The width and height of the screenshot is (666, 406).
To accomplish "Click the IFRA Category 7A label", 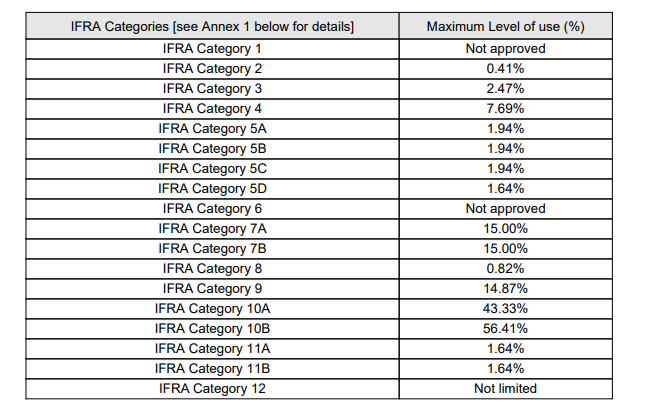I will (x=211, y=228).
